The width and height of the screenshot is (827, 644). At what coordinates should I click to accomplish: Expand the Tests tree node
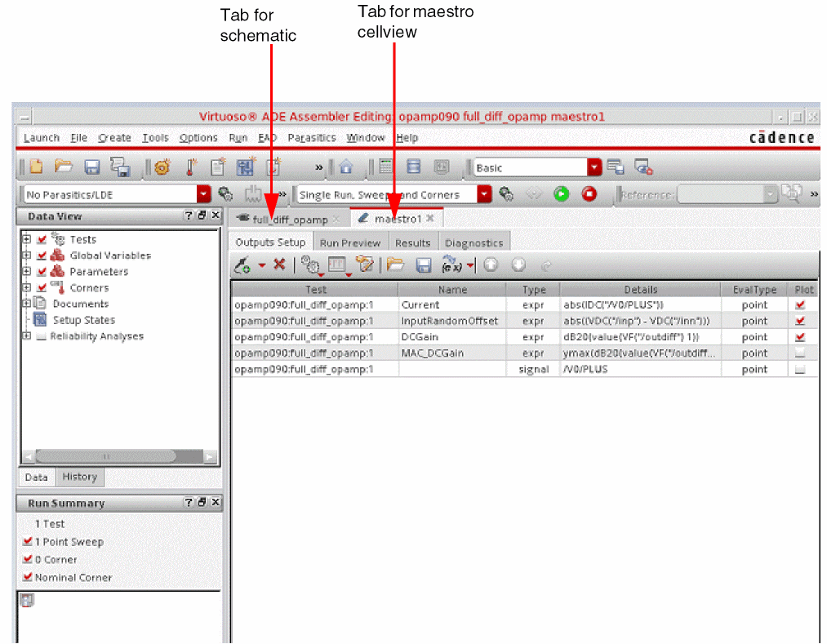(26, 239)
